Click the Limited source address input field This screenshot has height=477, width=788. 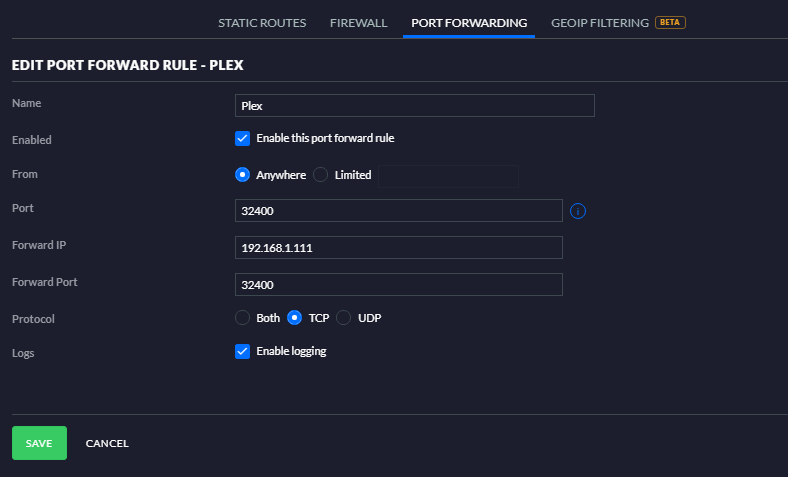pos(448,176)
